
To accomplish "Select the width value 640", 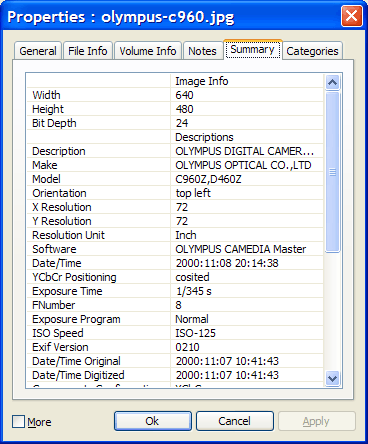I will pyautogui.click(x=184, y=95).
